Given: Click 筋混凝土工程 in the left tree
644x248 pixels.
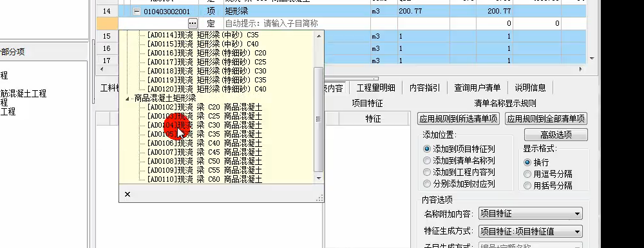Looking at the screenshot, I should (23, 93).
